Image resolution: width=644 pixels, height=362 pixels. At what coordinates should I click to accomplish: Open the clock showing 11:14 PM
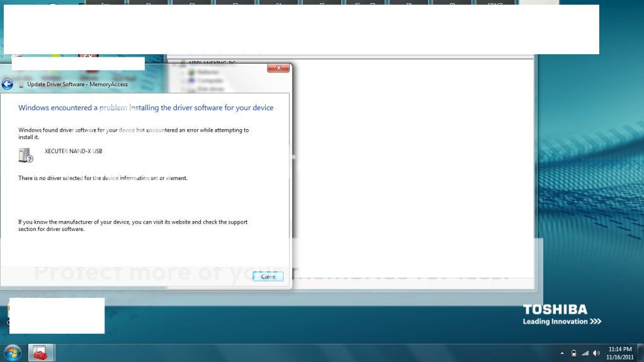pos(619,353)
